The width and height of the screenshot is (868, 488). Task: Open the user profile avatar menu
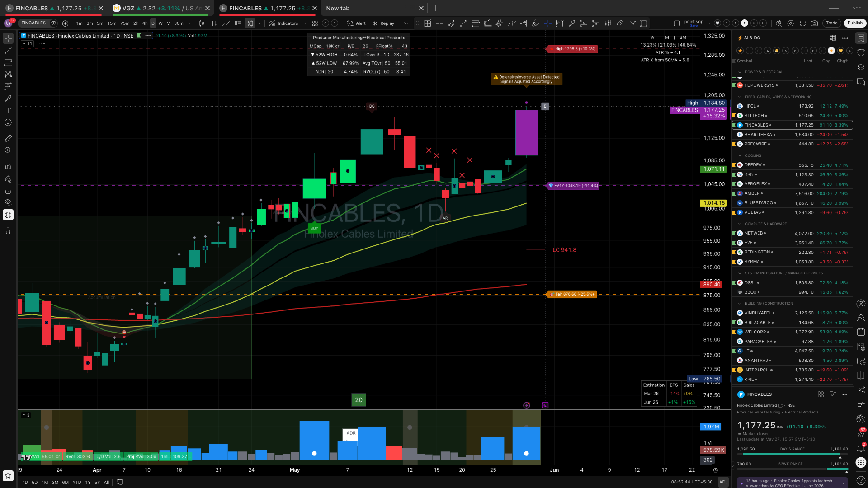pyautogui.click(x=8, y=23)
